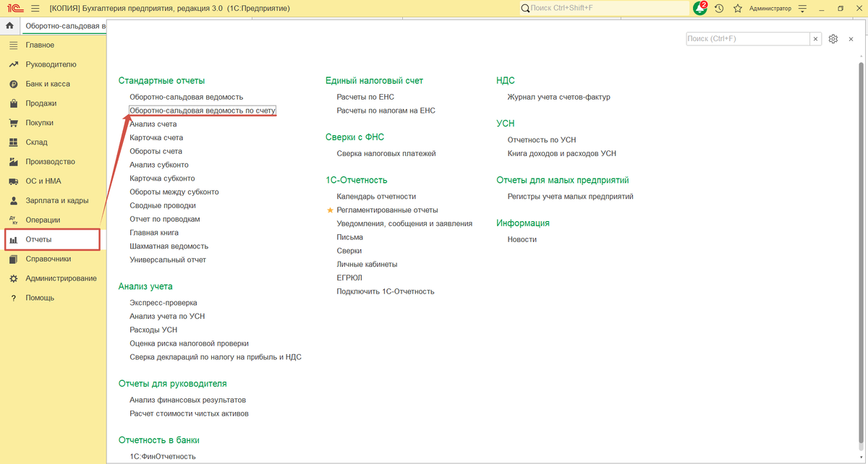Open Карточка счета report
The width and height of the screenshot is (868, 464).
coord(156,137)
